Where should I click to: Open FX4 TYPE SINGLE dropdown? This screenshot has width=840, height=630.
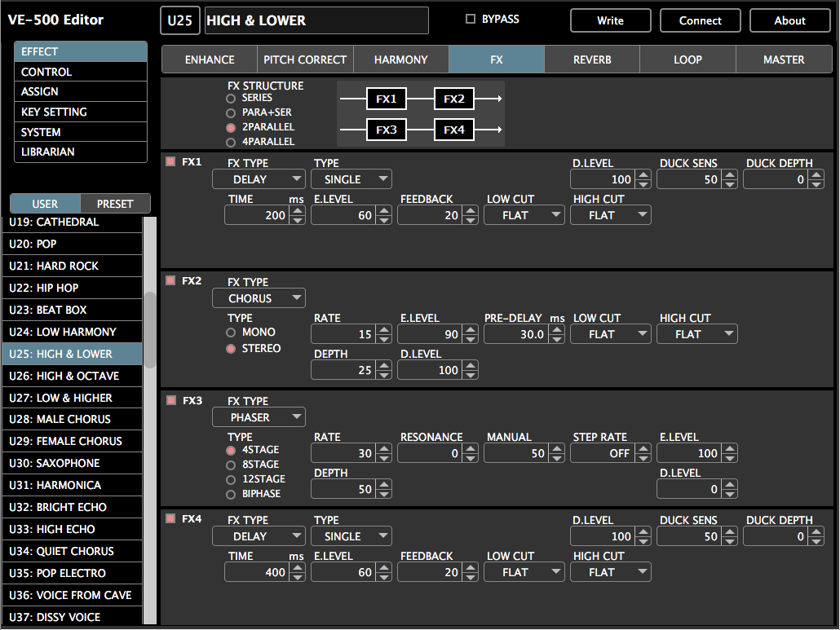coord(351,535)
